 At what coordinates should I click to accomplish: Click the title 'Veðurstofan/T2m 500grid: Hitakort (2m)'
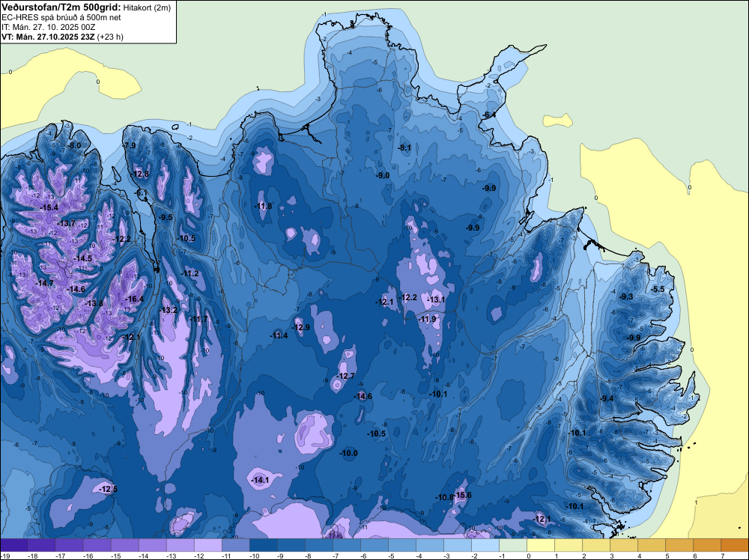click(85, 7)
